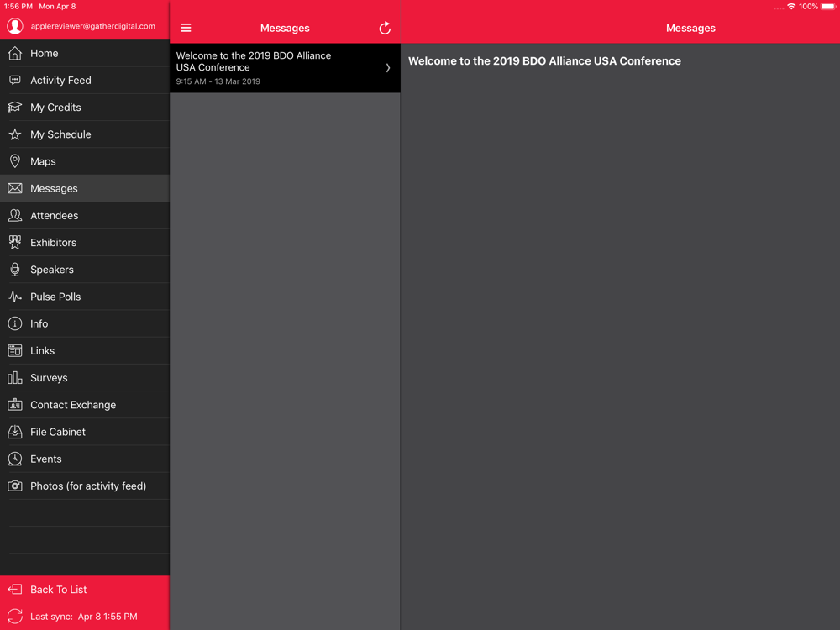This screenshot has height=630, width=840.
Task: Tap the Maps pin icon
Action: [x=15, y=161]
